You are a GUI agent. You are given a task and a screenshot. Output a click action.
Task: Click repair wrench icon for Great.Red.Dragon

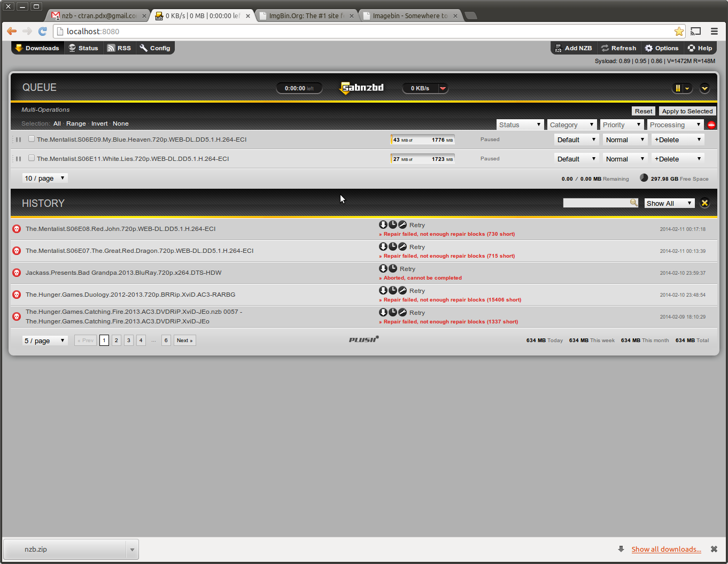(x=402, y=246)
